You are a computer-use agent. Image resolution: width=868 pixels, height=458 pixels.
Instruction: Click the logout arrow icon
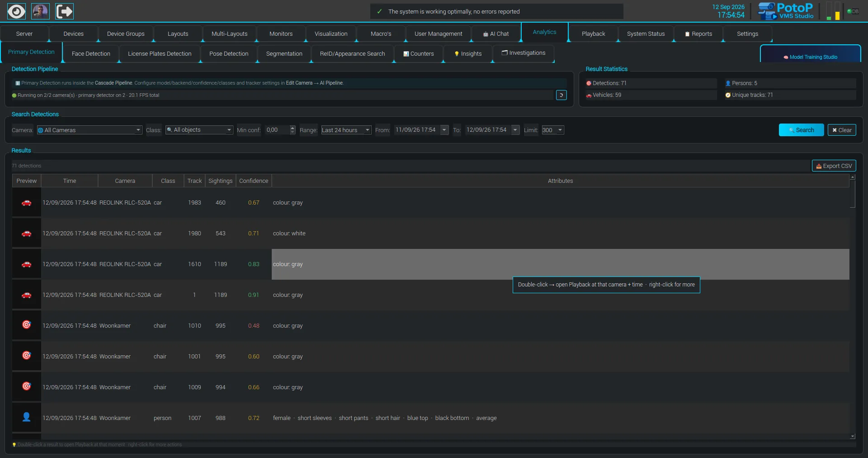tap(64, 11)
